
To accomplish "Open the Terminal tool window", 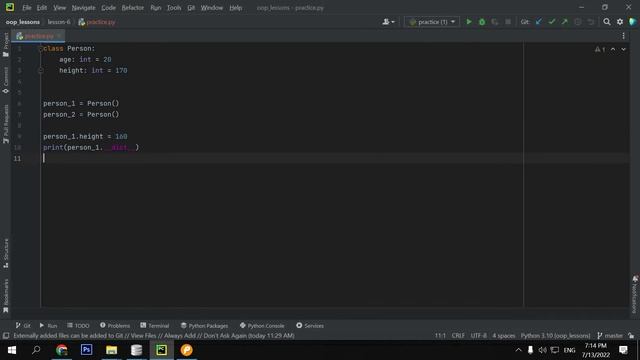I will [154, 325].
